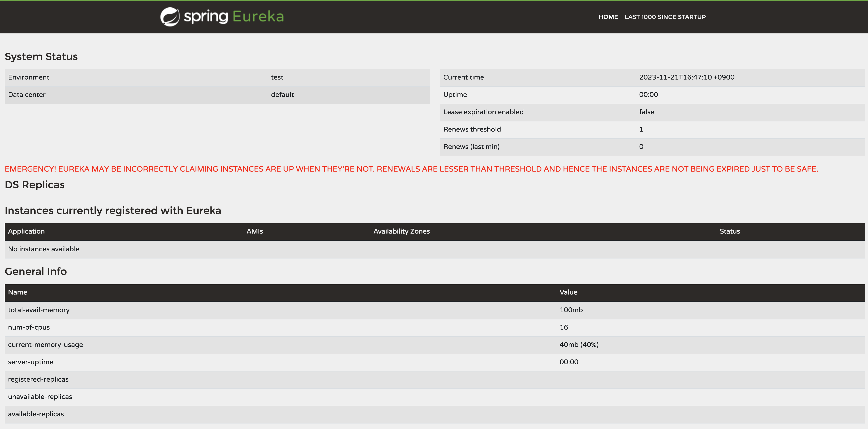Click the Availability Zones column header
This screenshot has height=429, width=868.
[401, 231]
